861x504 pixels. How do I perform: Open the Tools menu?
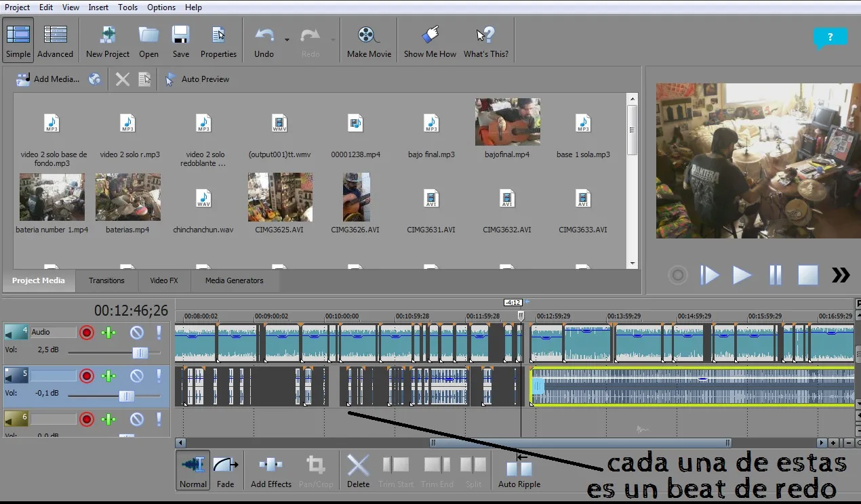coord(127,7)
